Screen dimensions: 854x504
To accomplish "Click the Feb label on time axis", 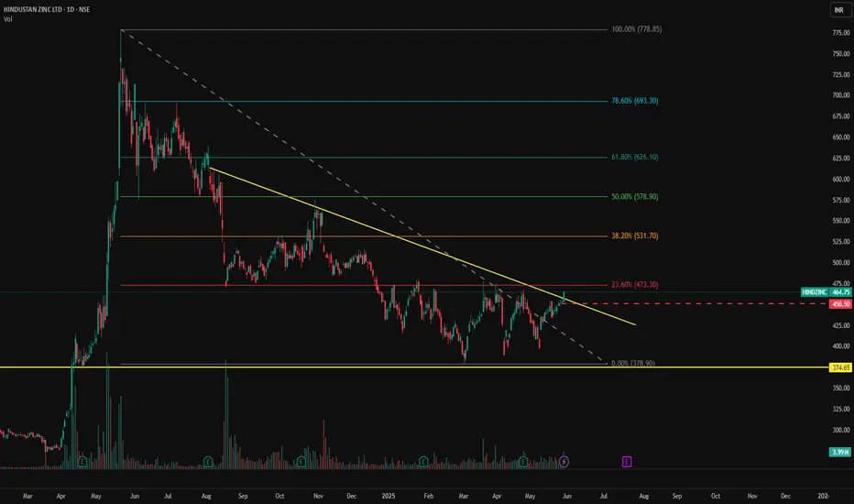I will coord(429,496).
